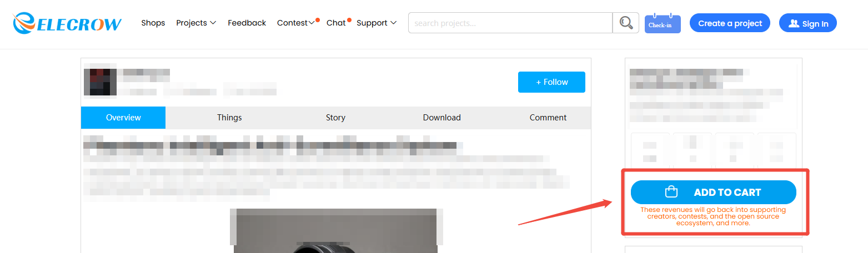
Task: Click the red dot beside Contest
Action: tap(317, 20)
